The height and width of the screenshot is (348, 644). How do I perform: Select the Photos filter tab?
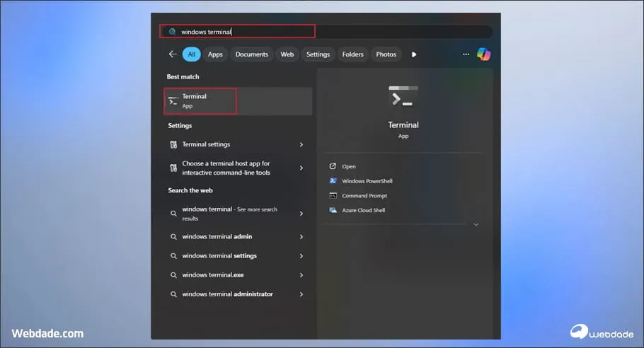pos(386,54)
